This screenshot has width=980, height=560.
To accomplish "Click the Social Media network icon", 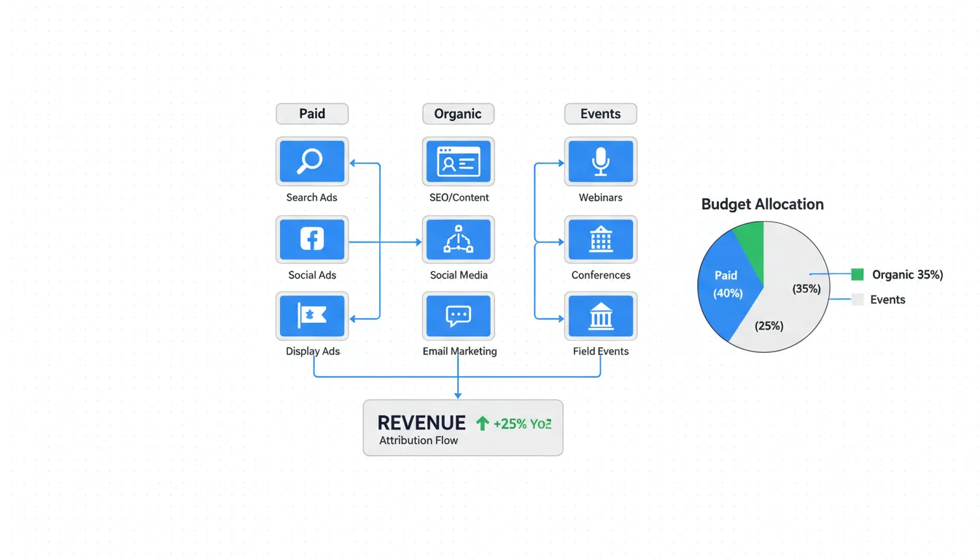I will pos(458,239).
